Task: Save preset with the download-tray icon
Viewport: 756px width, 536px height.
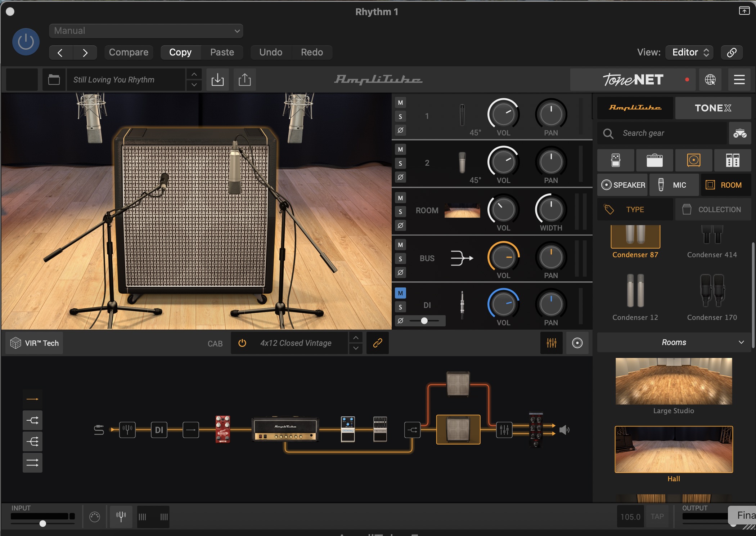Action: point(217,80)
